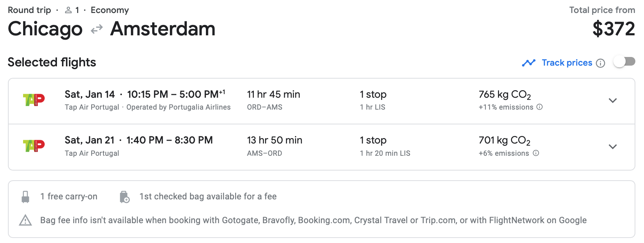Click the Track prices info icon
The image size is (644, 243).
click(600, 63)
